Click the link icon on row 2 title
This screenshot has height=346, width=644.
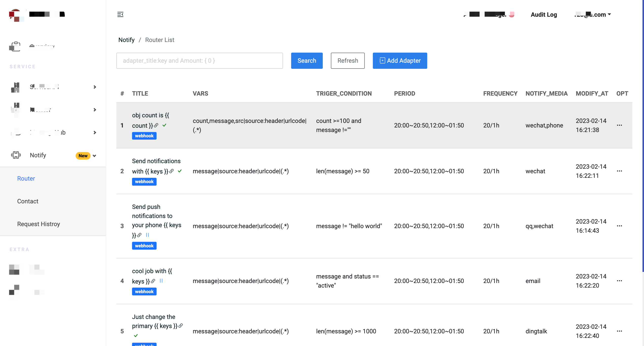pyautogui.click(x=171, y=171)
